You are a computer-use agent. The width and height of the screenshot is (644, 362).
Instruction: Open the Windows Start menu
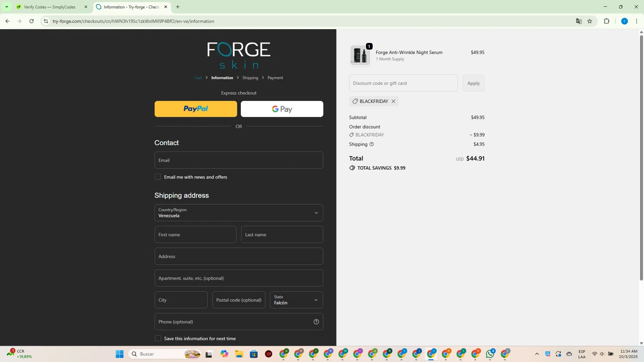120,354
